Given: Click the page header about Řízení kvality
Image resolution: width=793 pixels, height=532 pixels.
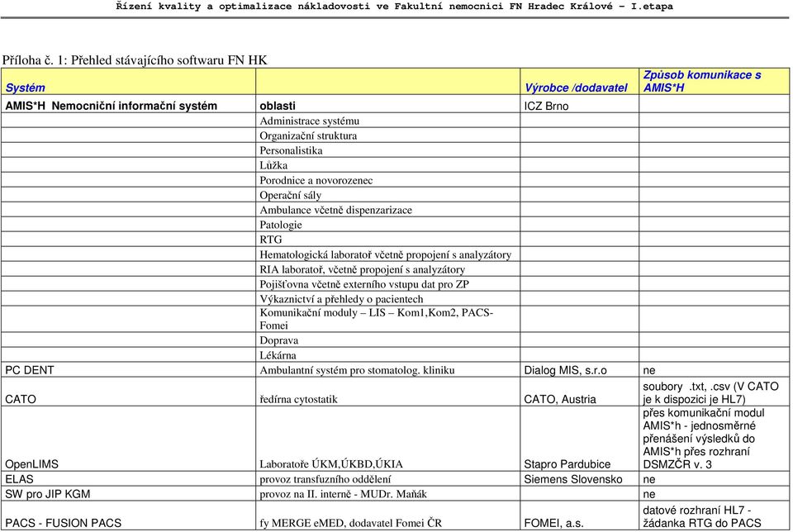Looking at the screenshot, I should tap(395, 7).
